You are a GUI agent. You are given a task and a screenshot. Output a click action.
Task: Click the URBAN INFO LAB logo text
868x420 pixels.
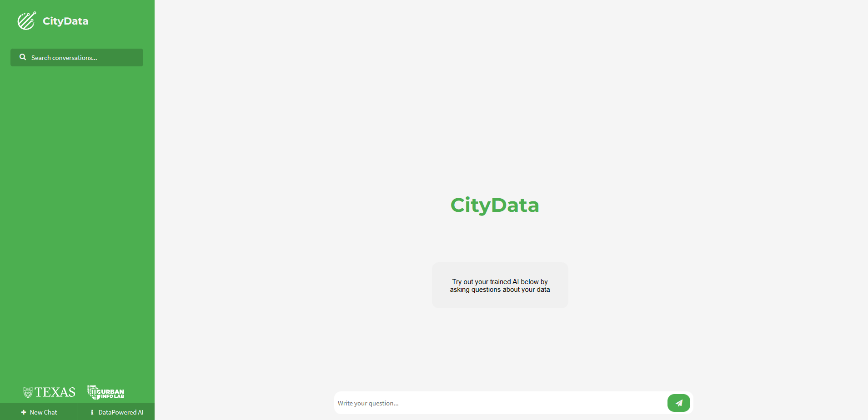coord(112,393)
